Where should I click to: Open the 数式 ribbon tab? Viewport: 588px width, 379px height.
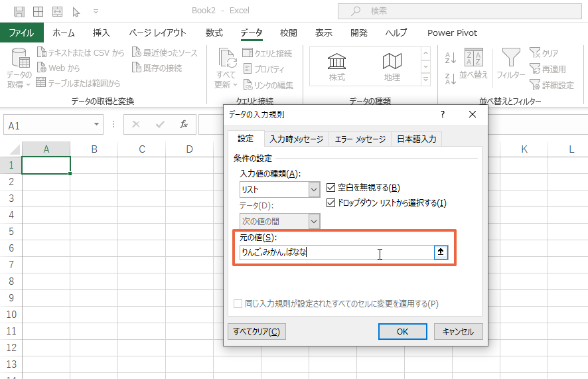[x=214, y=33]
